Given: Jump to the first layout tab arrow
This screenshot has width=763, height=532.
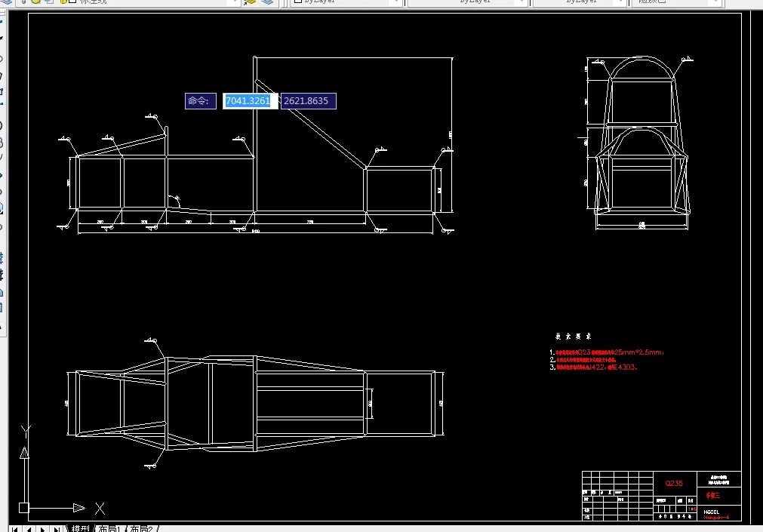Looking at the screenshot, I should click(14, 529).
